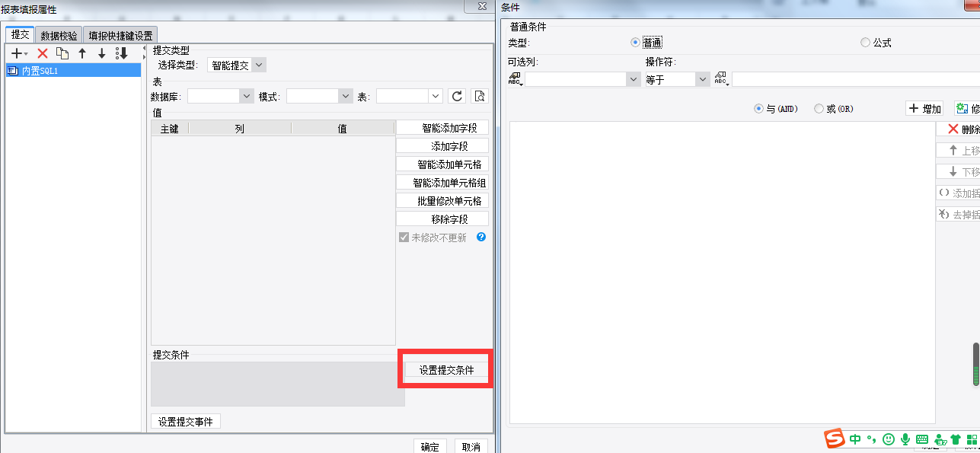Click the 设置提交条件 button
Viewport: 980px width, 453px height.
click(x=446, y=370)
